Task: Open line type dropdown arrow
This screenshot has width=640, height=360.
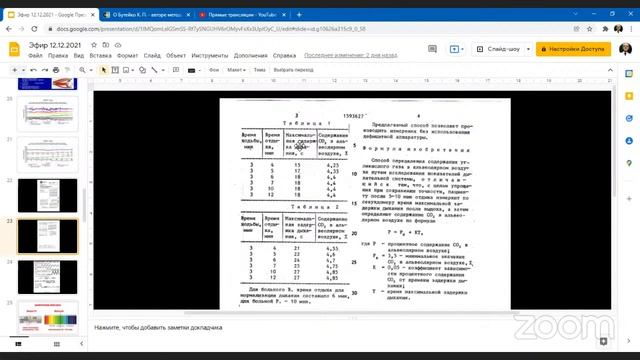Action: pos(163,70)
